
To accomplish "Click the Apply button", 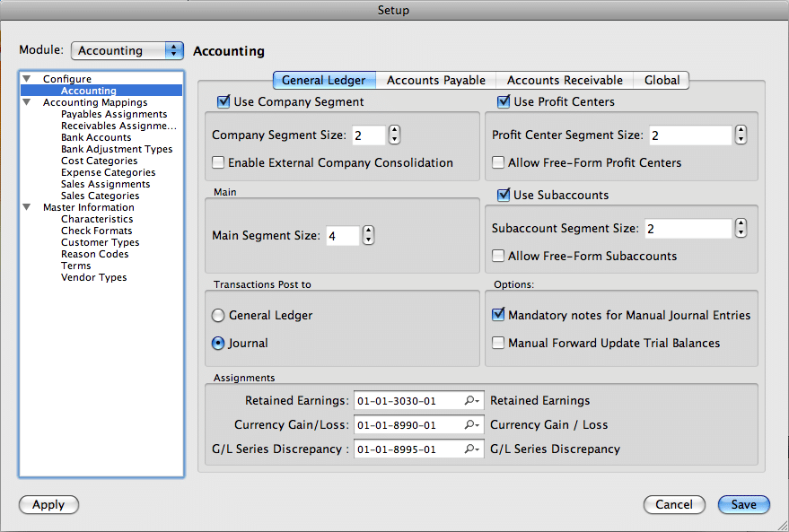I will [x=48, y=504].
